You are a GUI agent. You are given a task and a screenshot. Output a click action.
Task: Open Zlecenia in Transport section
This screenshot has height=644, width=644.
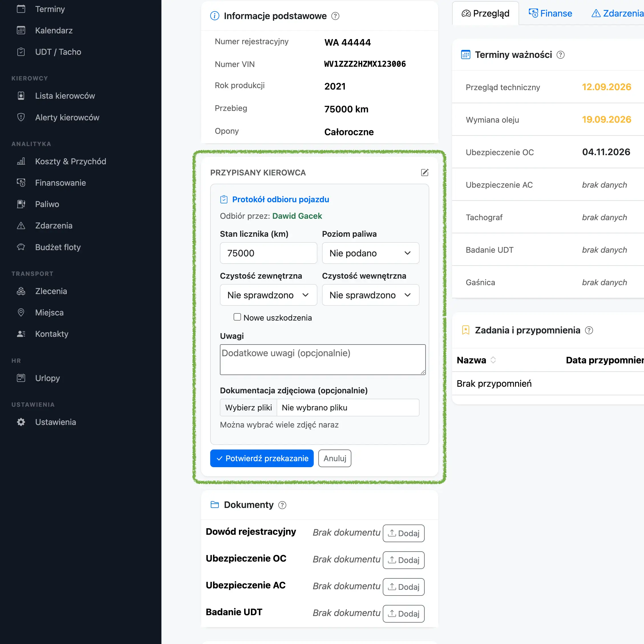(51, 291)
